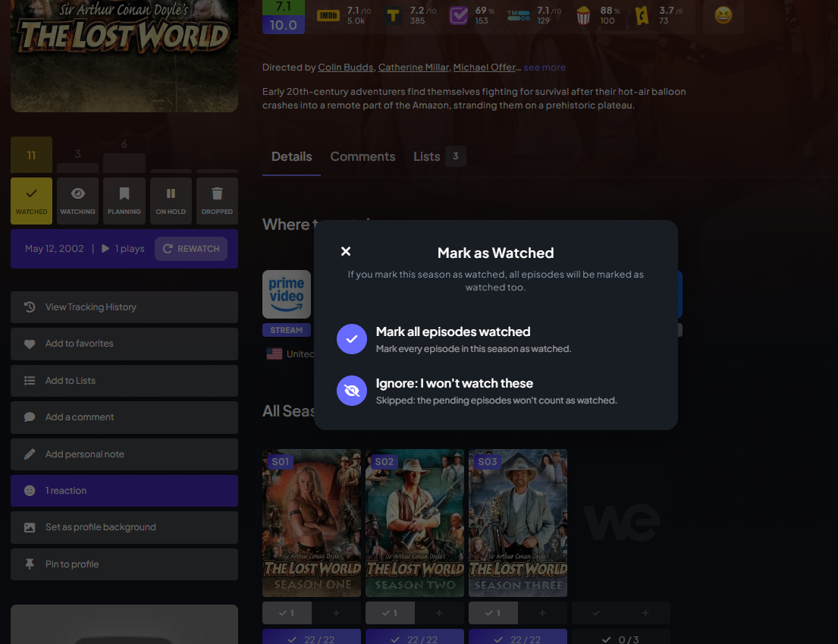838x644 pixels.
Task: Close the Mark as Watched dialog
Action: [x=346, y=251]
